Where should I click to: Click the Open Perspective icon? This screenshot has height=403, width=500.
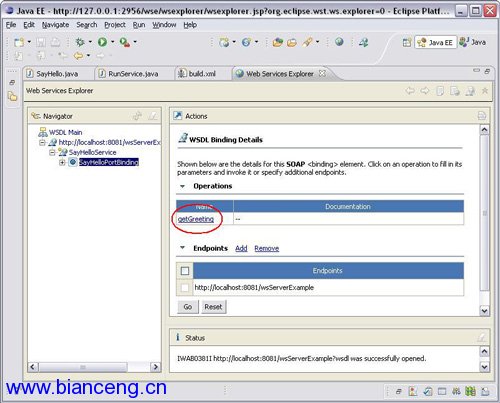tap(407, 42)
